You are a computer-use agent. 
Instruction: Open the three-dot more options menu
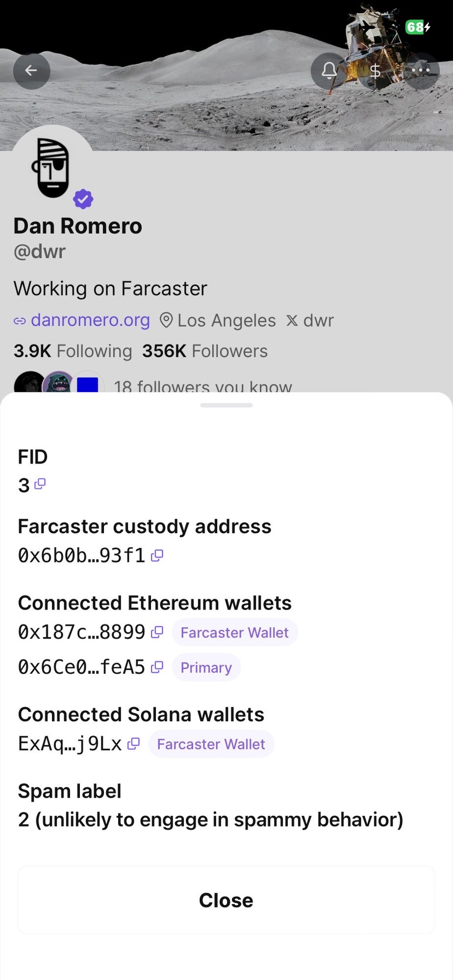click(421, 71)
